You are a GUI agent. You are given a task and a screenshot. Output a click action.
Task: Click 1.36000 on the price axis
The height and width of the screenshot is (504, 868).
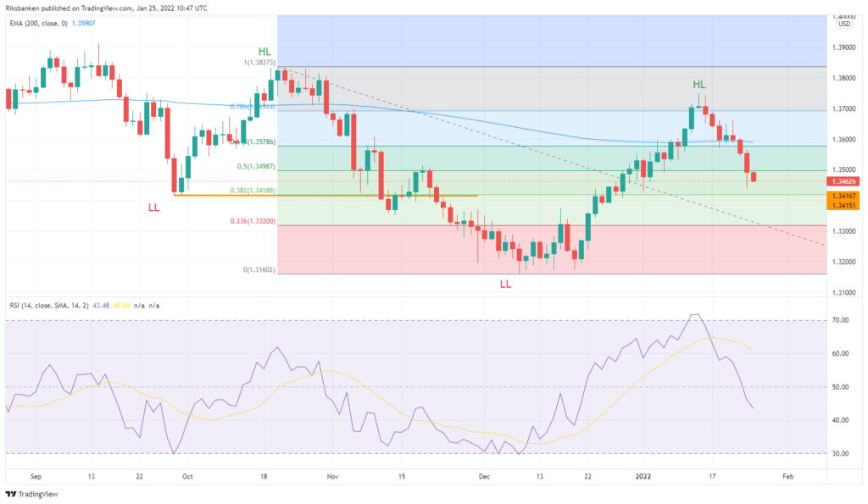click(844, 140)
